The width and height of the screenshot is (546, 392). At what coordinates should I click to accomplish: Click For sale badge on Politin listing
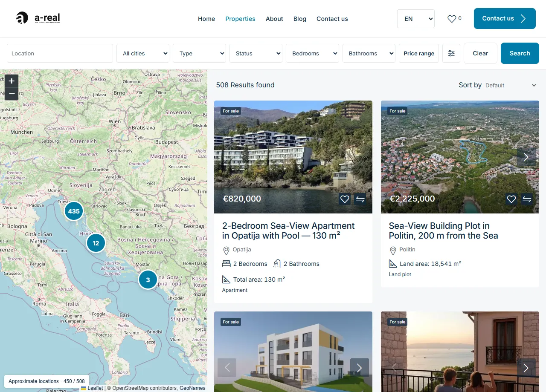click(398, 111)
